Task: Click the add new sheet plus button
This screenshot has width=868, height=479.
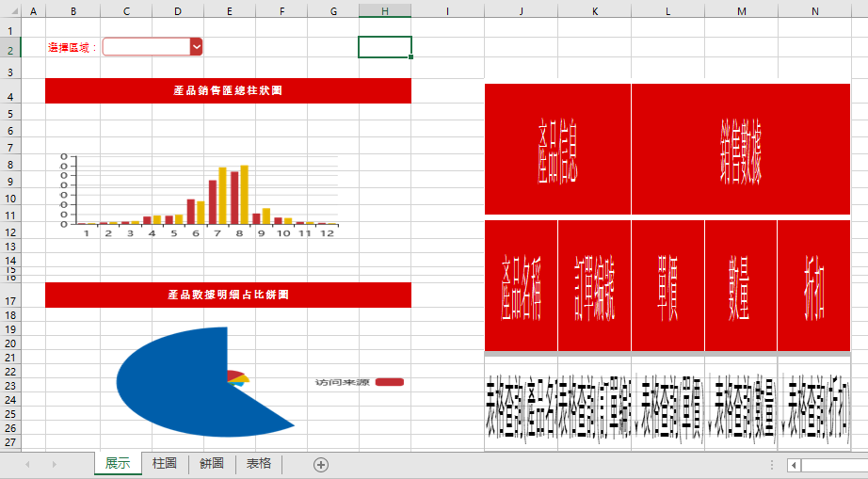Action: 321,464
